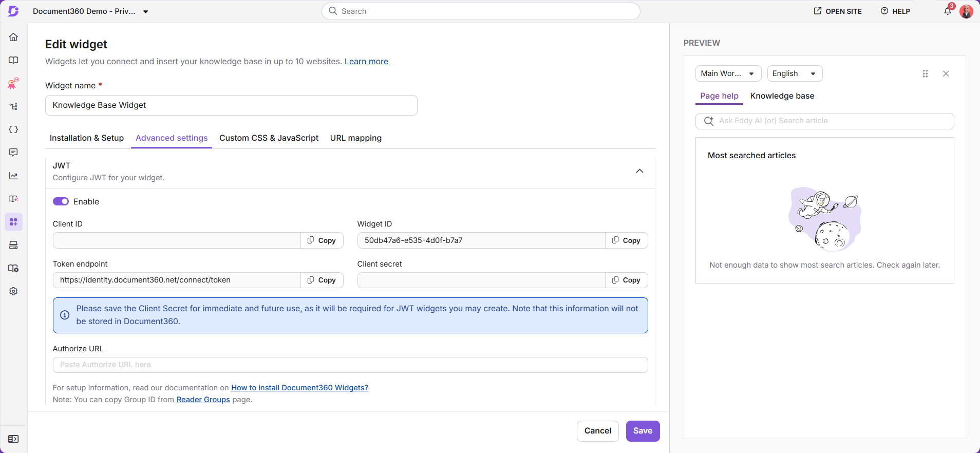The height and width of the screenshot is (453, 980).
Task: Select the Page help tab in preview
Action: [x=719, y=96]
